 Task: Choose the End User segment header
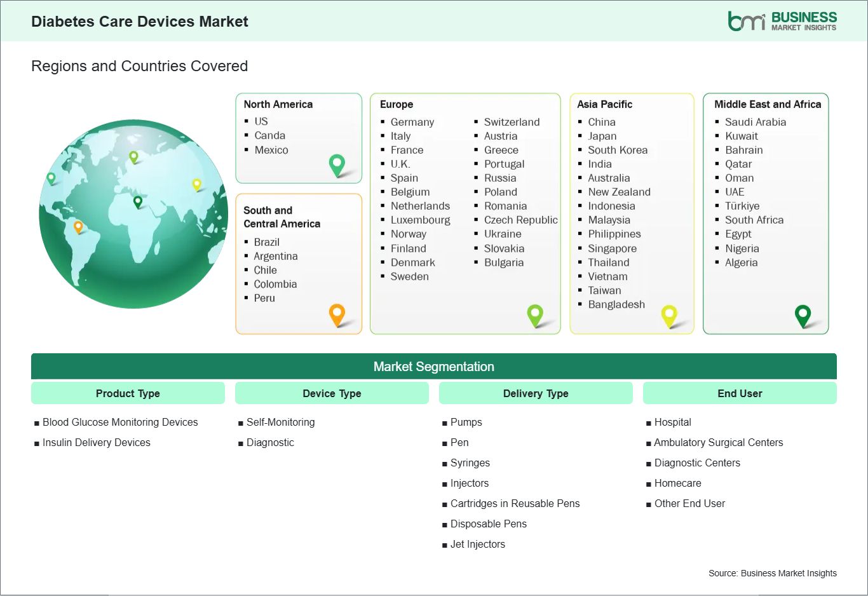pyautogui.click(x=740, y=393)
